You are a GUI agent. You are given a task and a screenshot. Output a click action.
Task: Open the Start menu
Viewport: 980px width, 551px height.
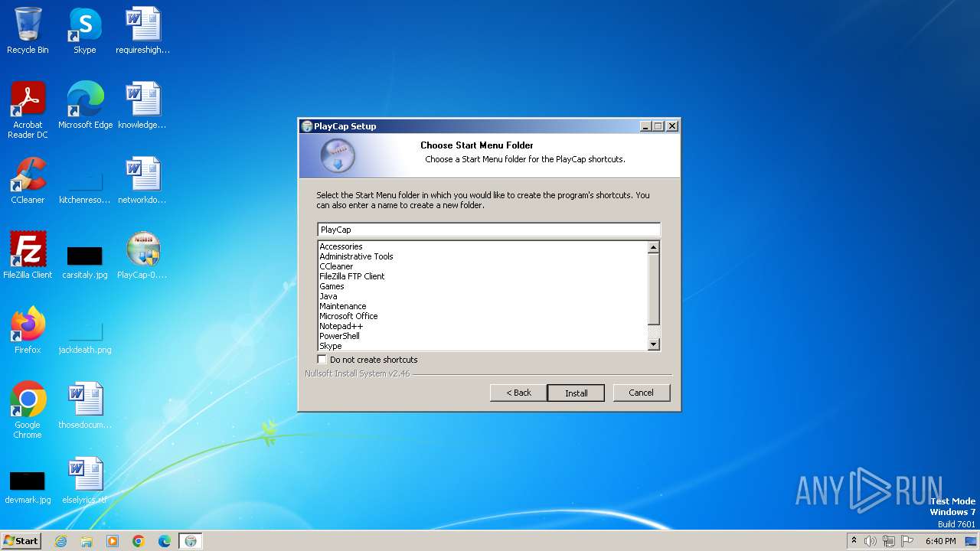[21, 541]
